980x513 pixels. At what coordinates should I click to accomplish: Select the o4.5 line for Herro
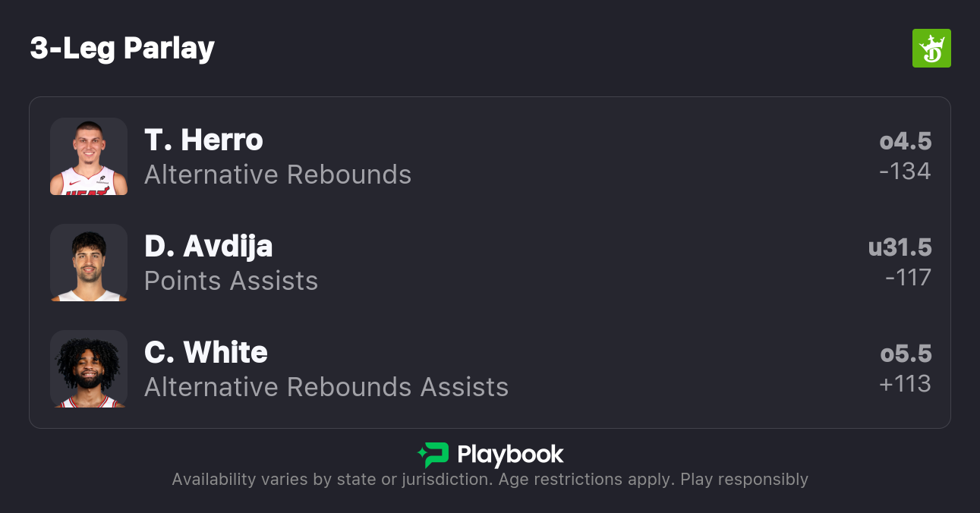click(905, 142)
